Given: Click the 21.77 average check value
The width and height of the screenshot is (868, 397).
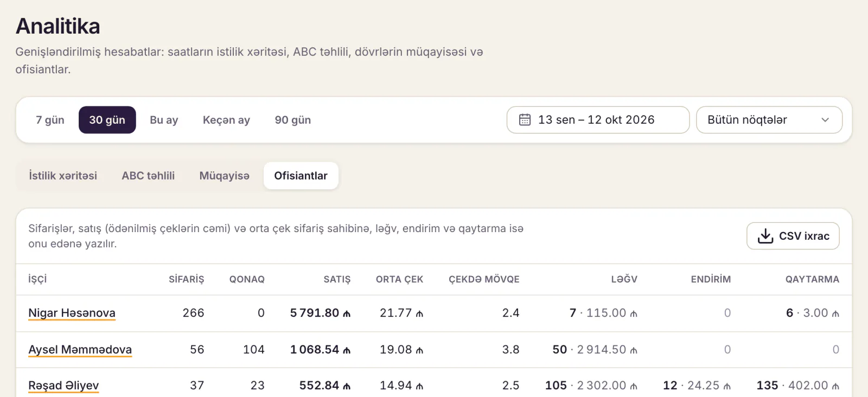Looking at the screenshot, I should 401,313.
